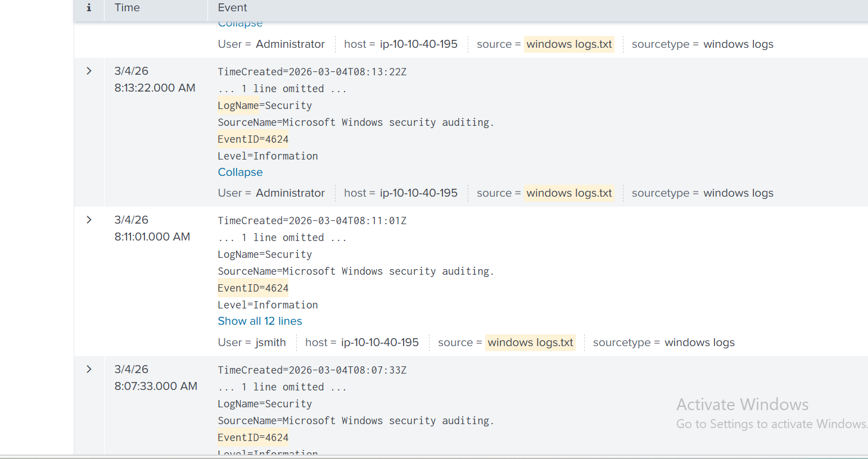The width and height of the screenshot is (868, 459).
Task: Click sourcetype windows logs in 8:13:22 event
Action: (738, 193)
